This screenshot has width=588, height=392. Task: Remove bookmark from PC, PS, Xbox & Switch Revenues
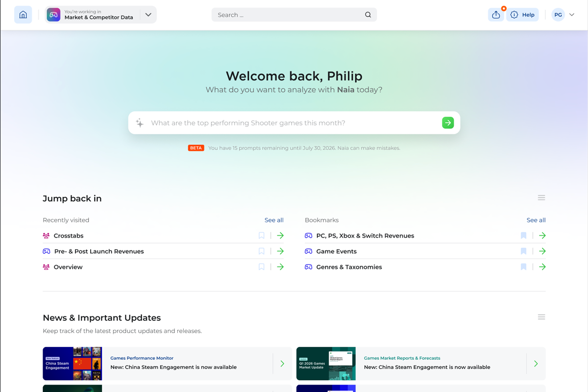tap(523, 236)
